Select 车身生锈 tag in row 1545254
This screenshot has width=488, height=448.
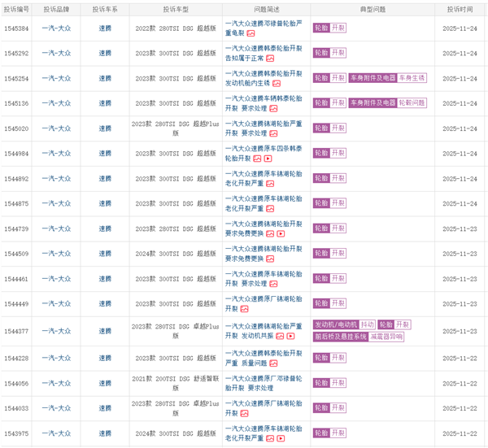point(412,78)
